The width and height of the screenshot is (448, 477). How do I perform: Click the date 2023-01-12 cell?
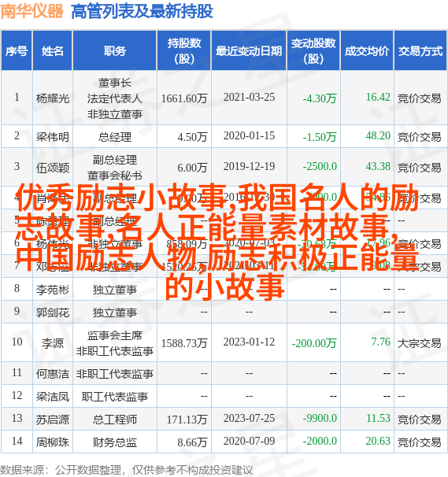(249, 342)
